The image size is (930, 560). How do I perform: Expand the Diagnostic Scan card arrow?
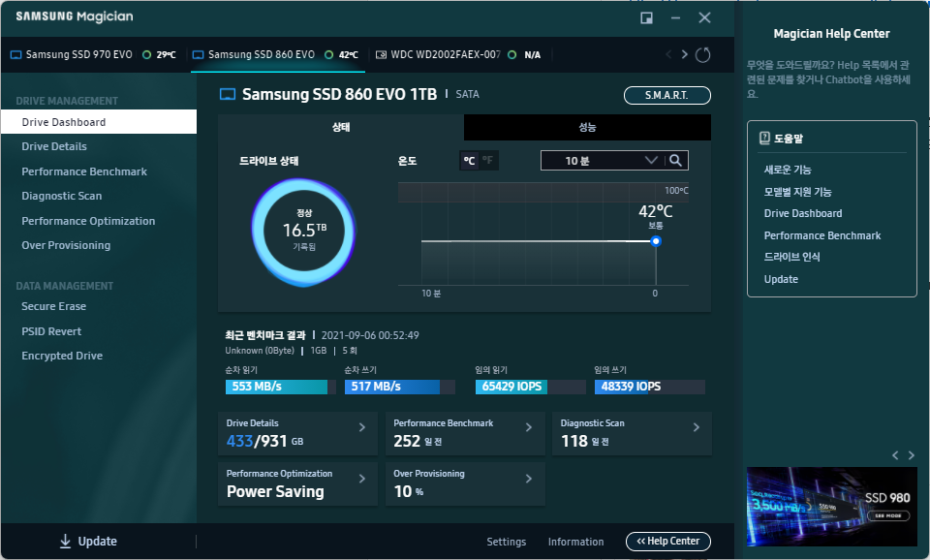click(697, 427)
